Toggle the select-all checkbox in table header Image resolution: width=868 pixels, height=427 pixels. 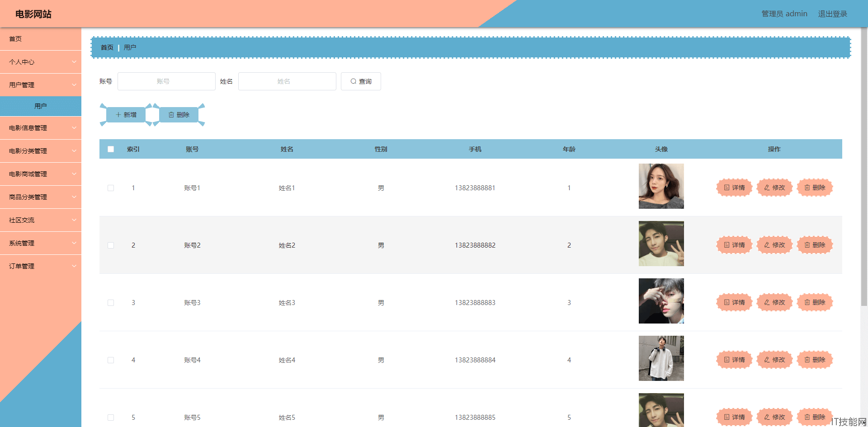pyautogui.click(x=111, y=149)
